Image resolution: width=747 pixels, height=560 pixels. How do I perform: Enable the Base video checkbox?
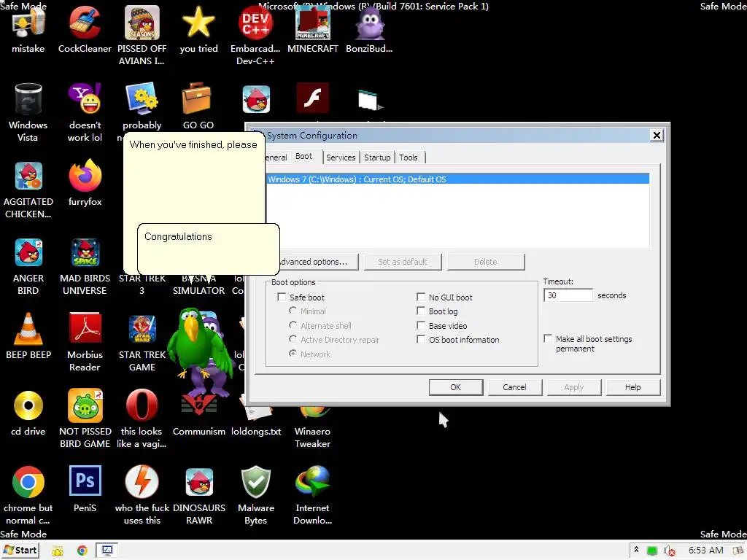tap(421, 325)
